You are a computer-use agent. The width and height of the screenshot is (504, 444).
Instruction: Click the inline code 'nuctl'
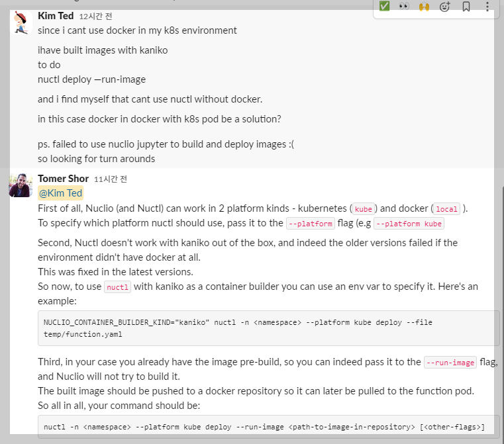point(117,287)
